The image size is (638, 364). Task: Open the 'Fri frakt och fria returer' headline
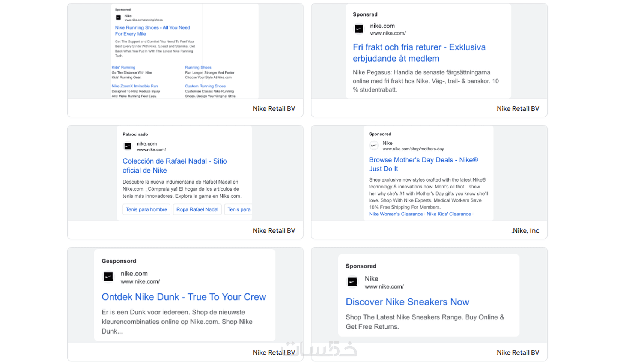[419, 53]
